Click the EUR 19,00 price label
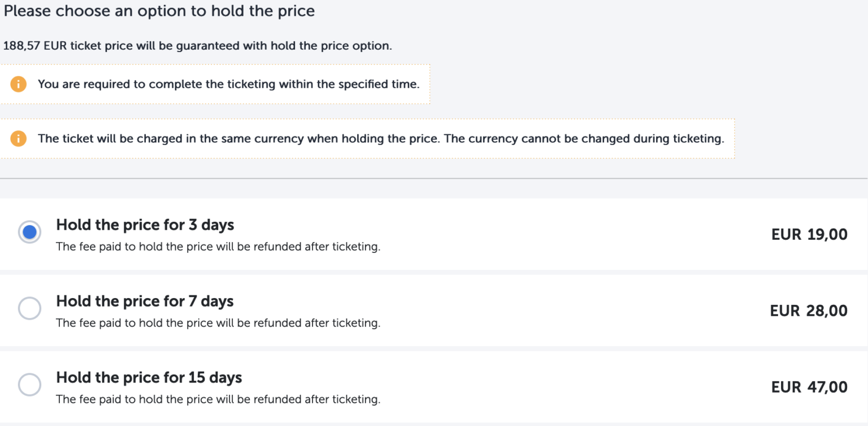This screenshot has width=868, height=426. [809, 234]
